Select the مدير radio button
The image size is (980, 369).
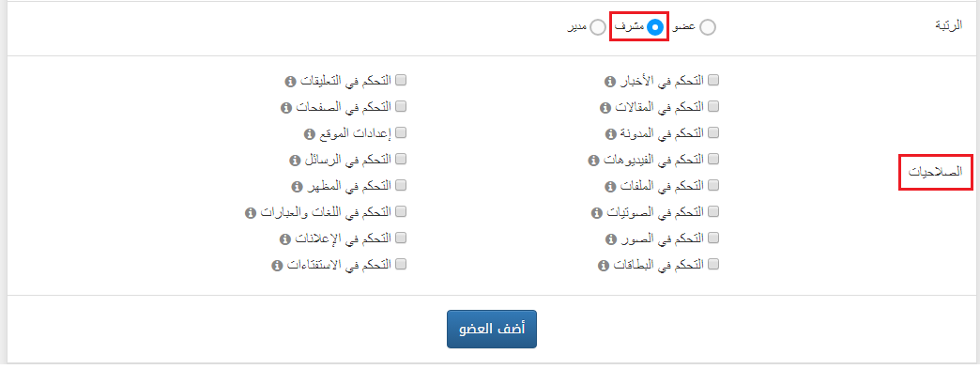pyautogui.click(x=598, y=27)
